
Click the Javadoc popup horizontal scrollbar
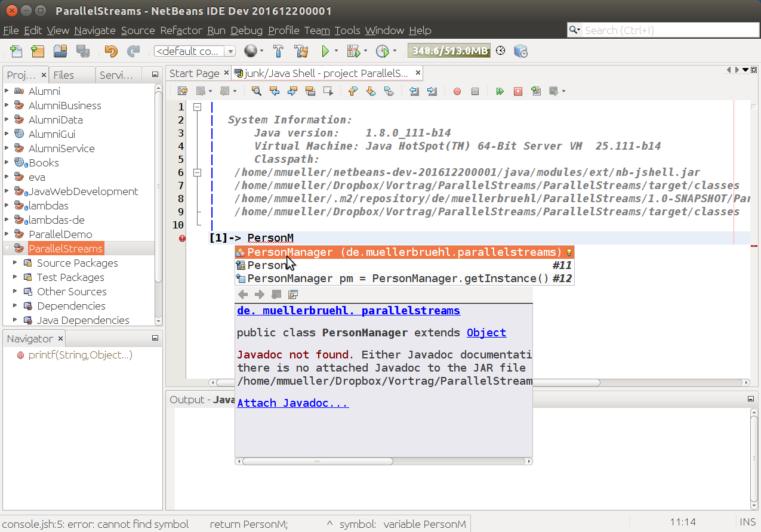pos(318,461)
